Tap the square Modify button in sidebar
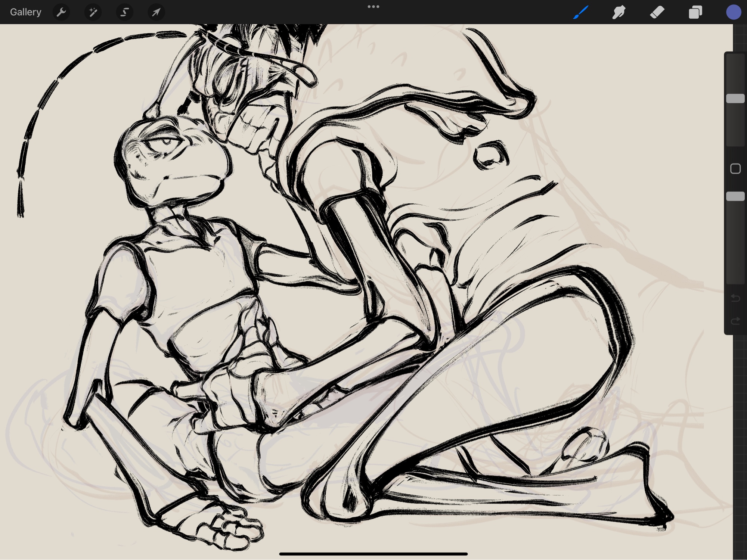The image size is (747, 560). pyautogui.click(x=735, y=169)
